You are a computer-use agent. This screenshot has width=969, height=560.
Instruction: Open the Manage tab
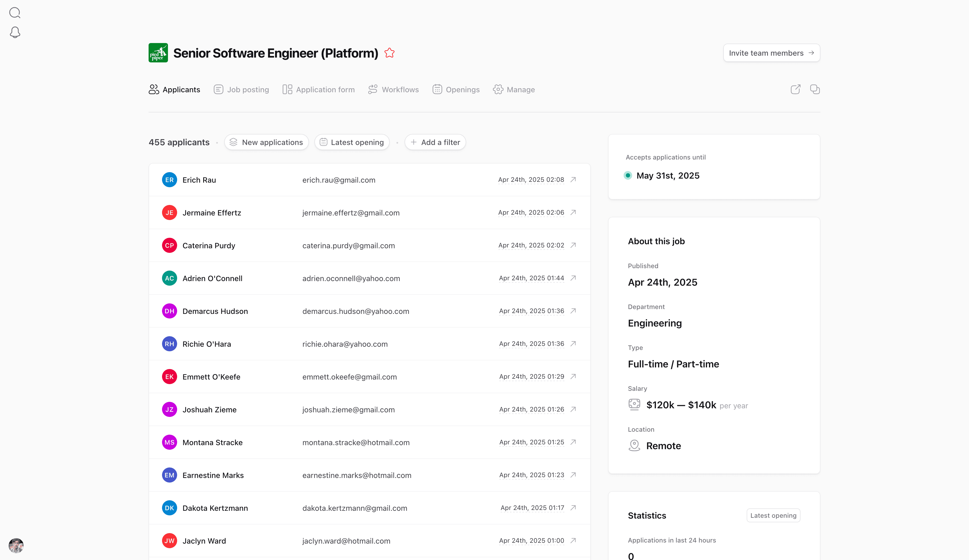514,90
